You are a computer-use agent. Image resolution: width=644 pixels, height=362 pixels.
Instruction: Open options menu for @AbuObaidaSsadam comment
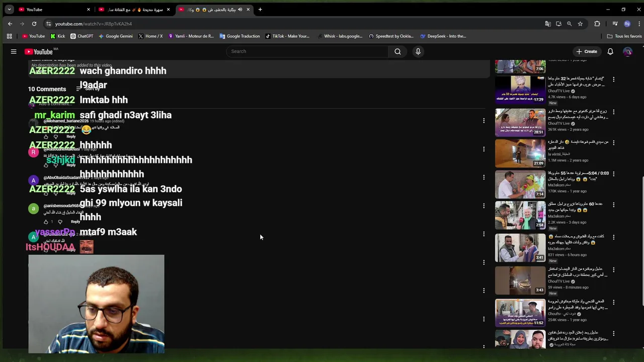[484, 177]
